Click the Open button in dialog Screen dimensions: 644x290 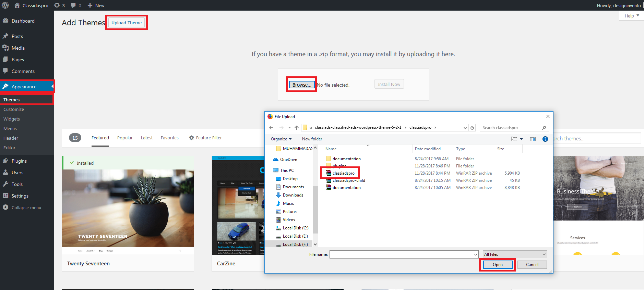[x=498, y=265]
